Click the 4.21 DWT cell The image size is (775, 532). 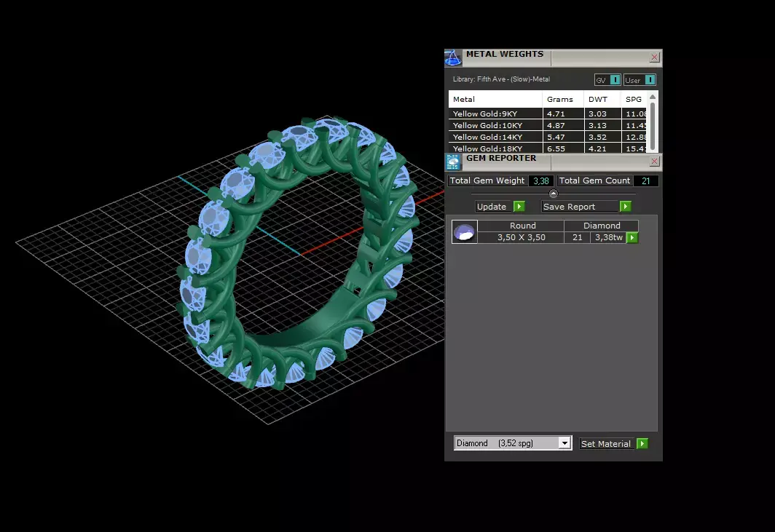point(602,148)
